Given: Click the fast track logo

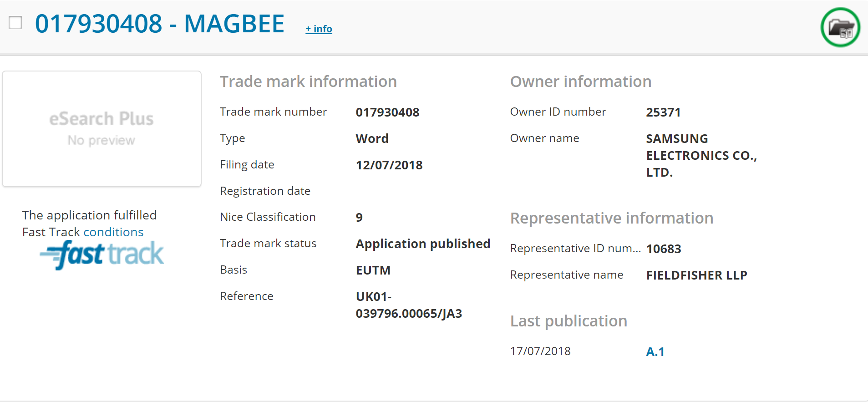Looking at the screenshot, I should (x=102, y=254).
